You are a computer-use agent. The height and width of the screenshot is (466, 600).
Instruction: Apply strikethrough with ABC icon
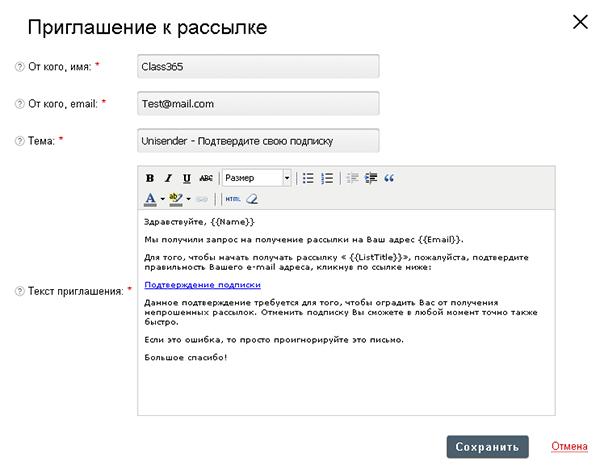pos(206,178)
